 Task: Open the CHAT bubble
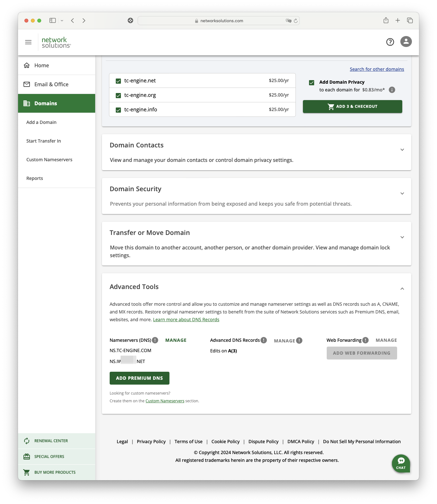(x=401, y=463)
